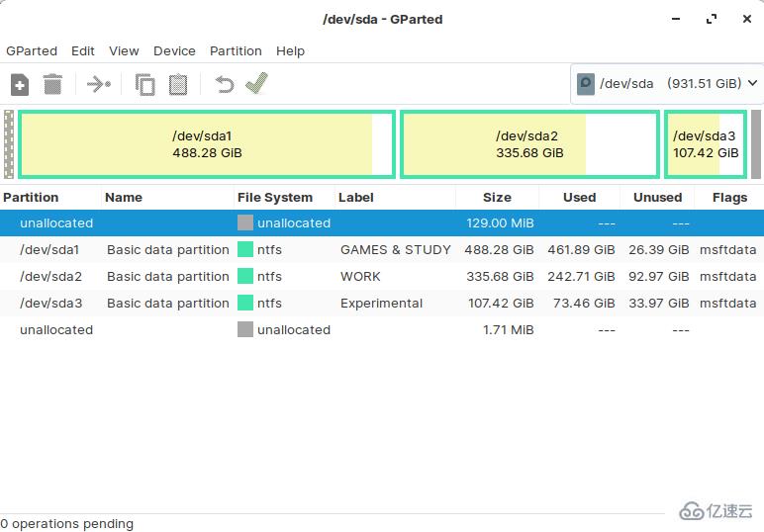Select the 129.00 MiB unallocated row
Screen dimensions: 764x532
pos(382,222)
